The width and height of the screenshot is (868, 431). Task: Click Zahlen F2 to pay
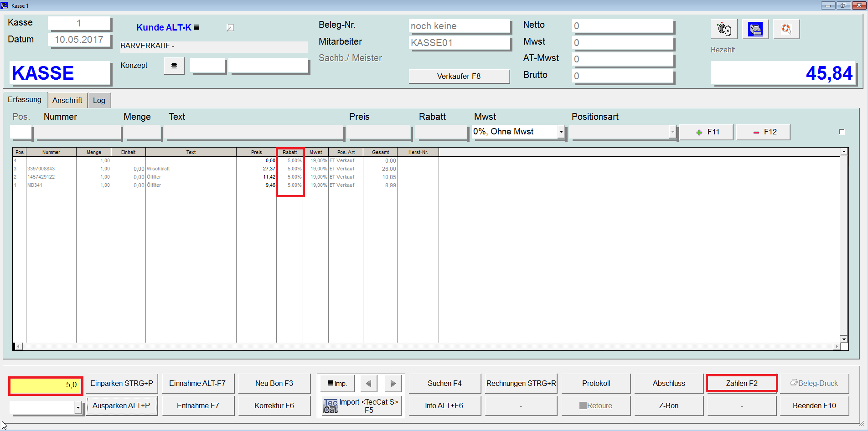click(742, 384)
